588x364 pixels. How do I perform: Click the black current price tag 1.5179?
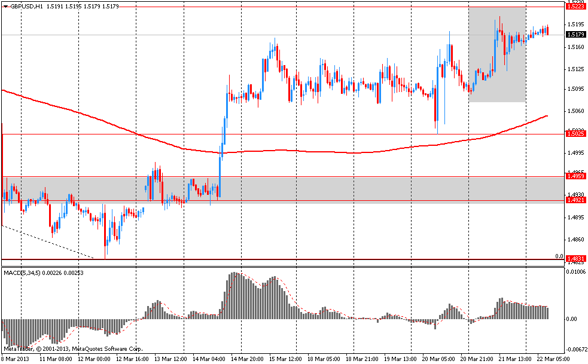[575, 35]
